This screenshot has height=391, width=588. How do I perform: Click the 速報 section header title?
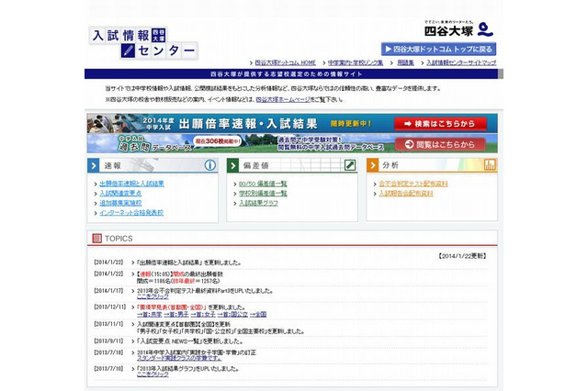[112, 165]
